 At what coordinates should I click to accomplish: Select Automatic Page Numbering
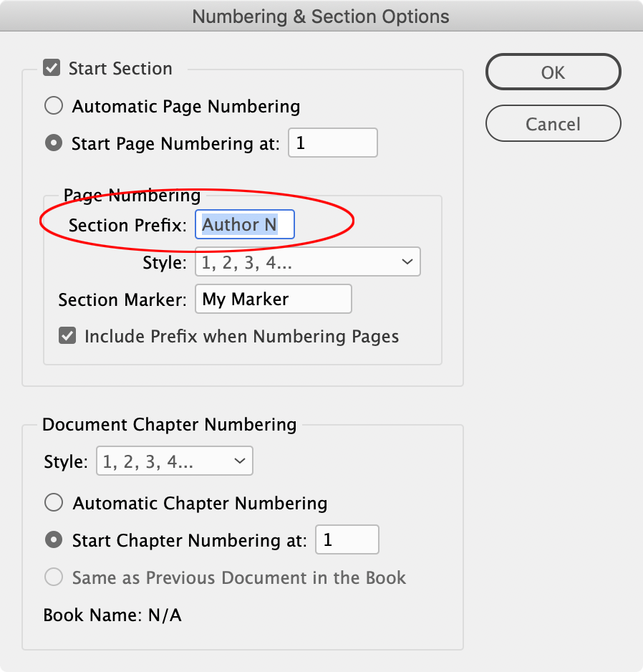[54, 105]
